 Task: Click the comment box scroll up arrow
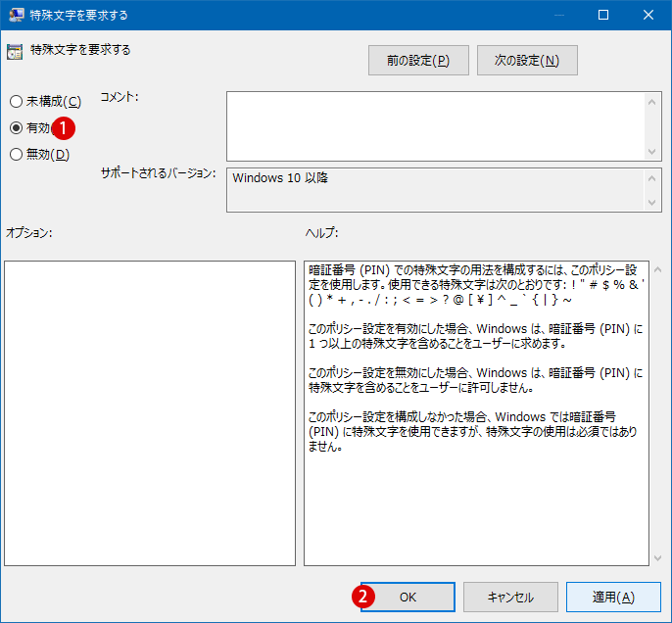click(651, 102)
